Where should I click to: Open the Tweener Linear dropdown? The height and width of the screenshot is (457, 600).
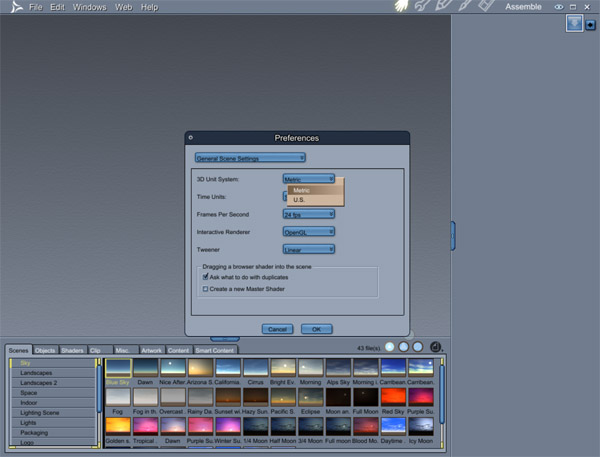point(309,249)
